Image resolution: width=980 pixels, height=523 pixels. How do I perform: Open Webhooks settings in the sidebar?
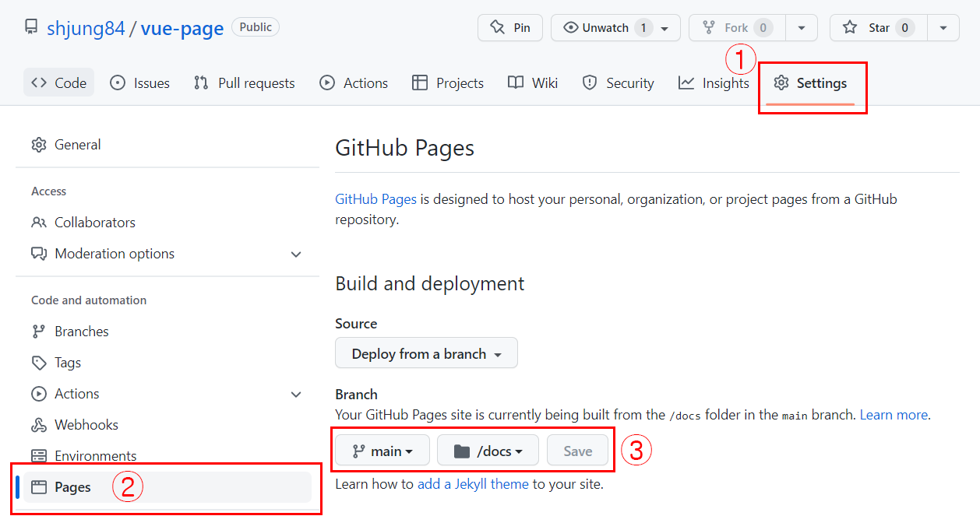[167, 425]
